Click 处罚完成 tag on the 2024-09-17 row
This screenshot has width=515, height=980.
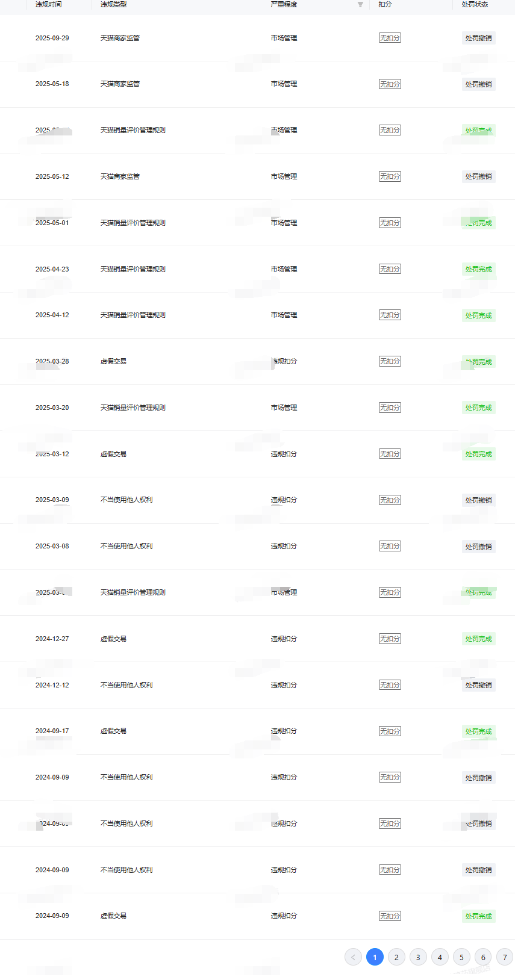tap(478, 731)
